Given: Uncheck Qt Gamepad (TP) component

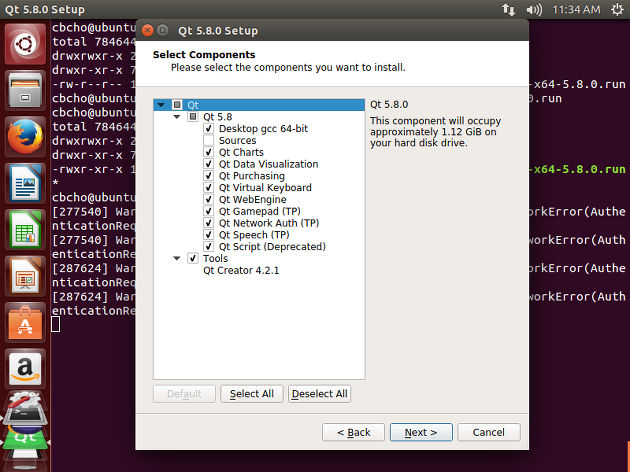Looking at the screenshot, I should [208, 211].
